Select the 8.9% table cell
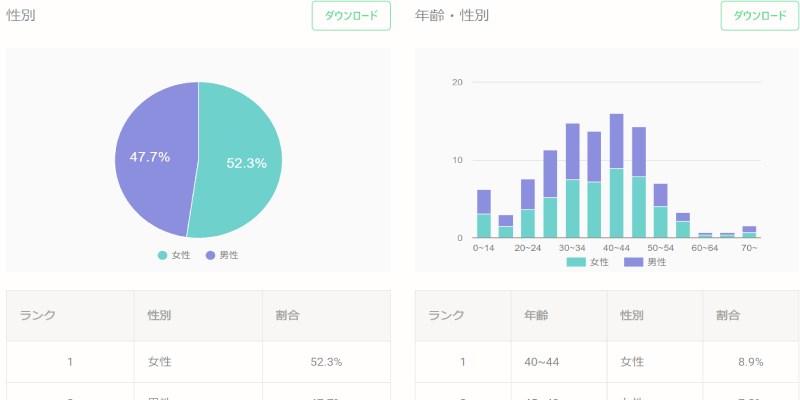This screenshot has height=400, width=800. (751, 362)
